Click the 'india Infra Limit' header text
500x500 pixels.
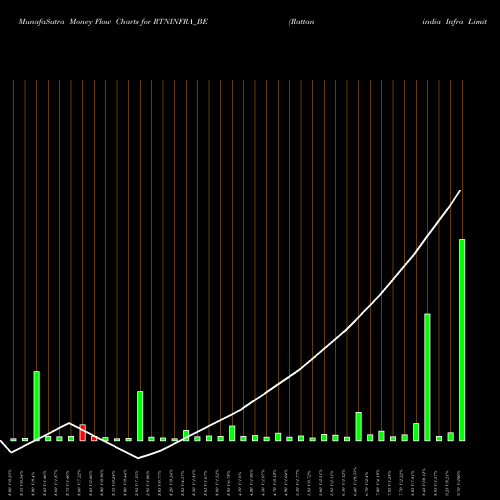455,22
